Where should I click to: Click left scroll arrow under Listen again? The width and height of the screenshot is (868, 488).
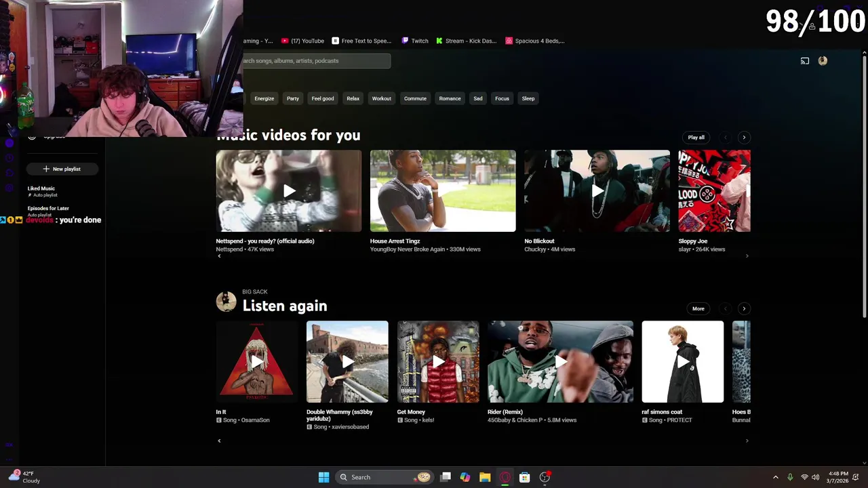[x=219, y=441]
